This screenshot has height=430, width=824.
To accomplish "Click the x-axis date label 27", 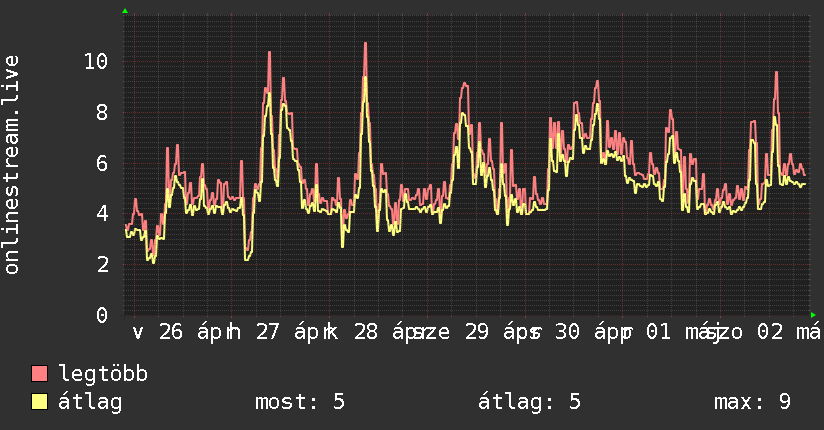I will [268, 332].
